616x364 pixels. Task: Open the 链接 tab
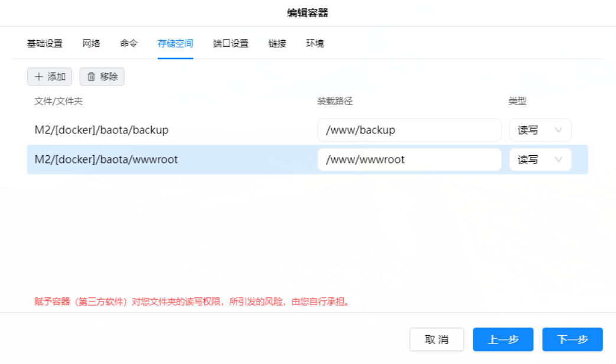click(277, 43)
